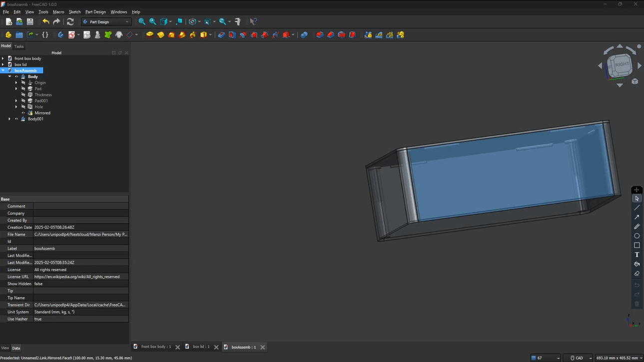The image size is (644, 362).
Task: Save the document with floppy icon
Action: click(x=30, y=22)
